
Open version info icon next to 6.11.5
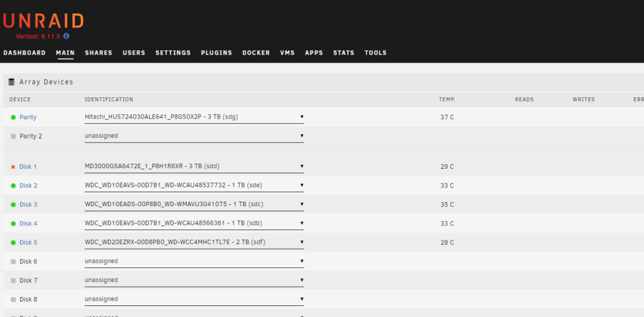pyautogui.click(x=66, y=36)
